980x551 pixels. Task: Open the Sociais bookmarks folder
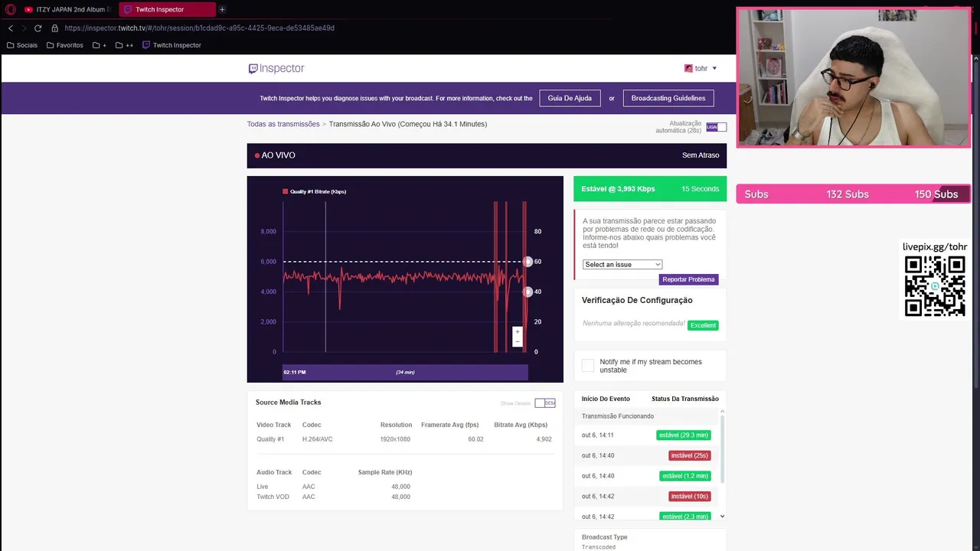point(22,45)
